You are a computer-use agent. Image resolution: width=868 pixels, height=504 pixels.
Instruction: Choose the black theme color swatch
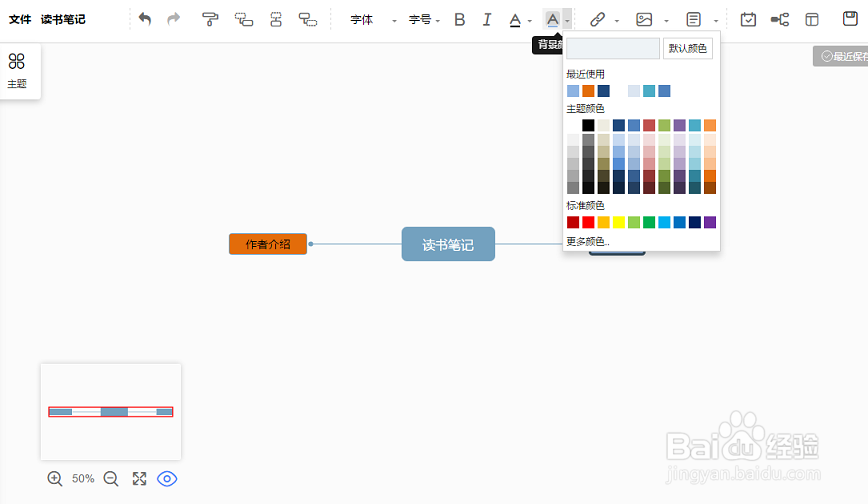(588, 125)
